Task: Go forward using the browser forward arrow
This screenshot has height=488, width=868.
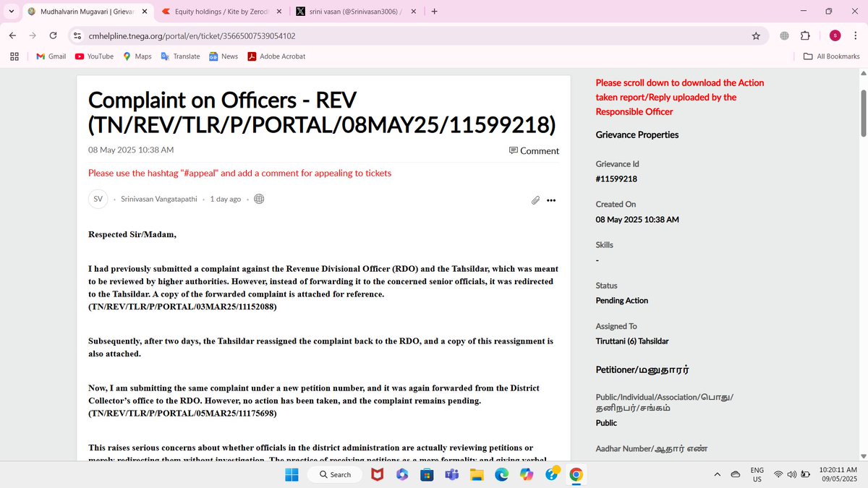Action: (x=33, y=35)
